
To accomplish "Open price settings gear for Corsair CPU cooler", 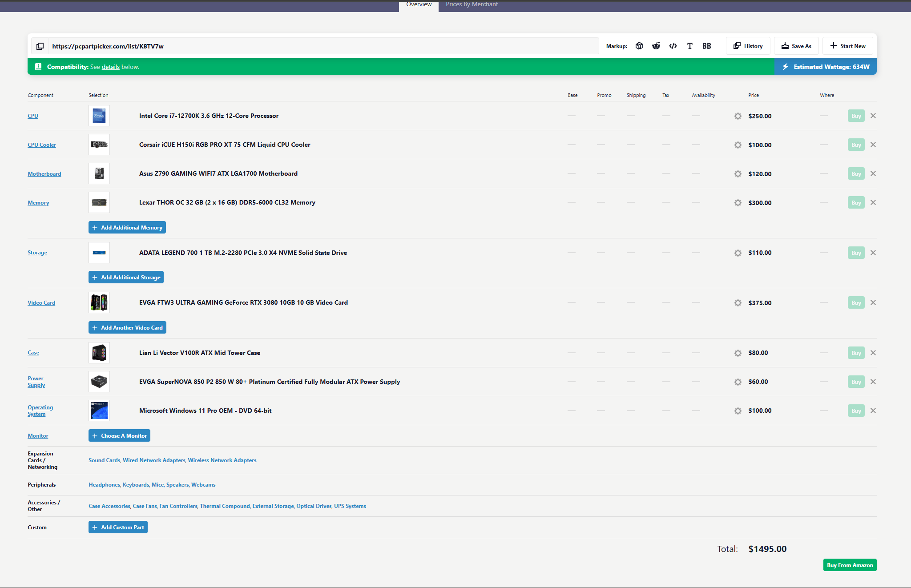I will coord(738,145).
